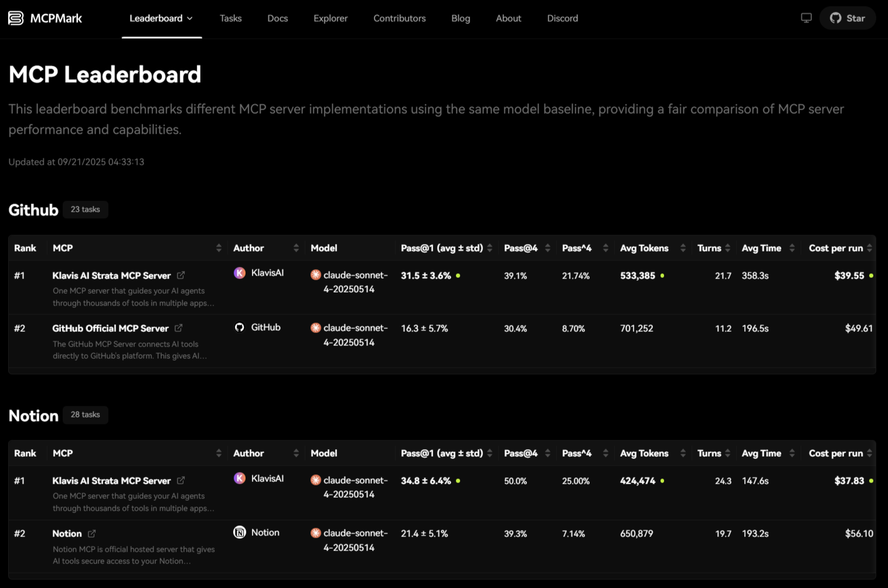Click the display mode monitor icon
The image size is (888, 588).
(806, 18)
